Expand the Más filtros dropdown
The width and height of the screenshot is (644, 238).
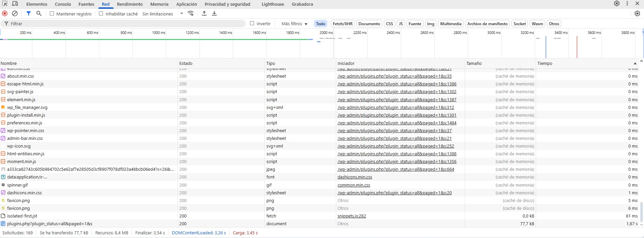tap(294, 24)
